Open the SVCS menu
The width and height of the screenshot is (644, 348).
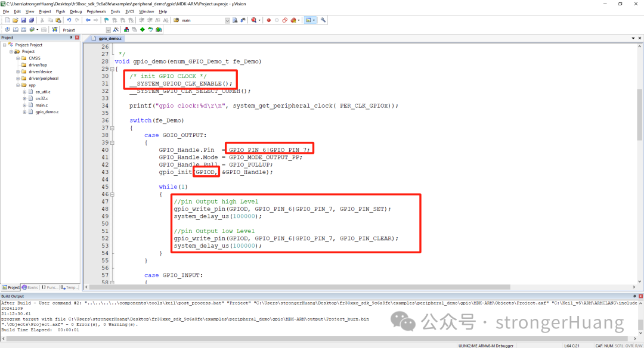[x=130, y=11]
